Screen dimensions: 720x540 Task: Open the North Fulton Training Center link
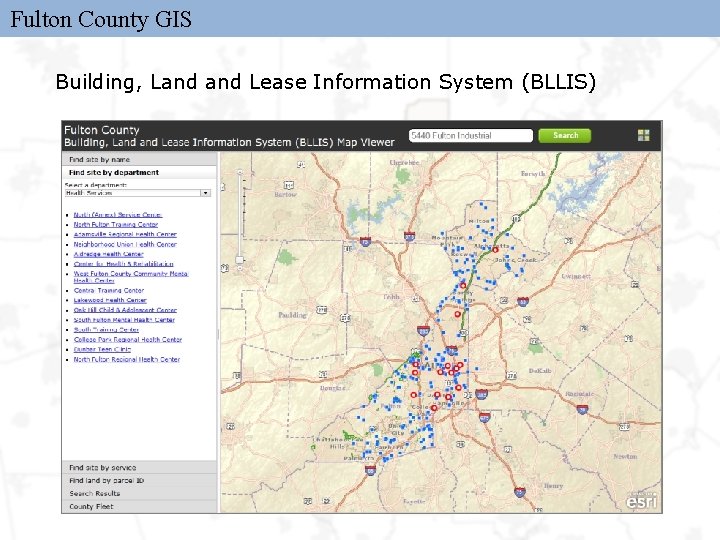pos(116,225)
